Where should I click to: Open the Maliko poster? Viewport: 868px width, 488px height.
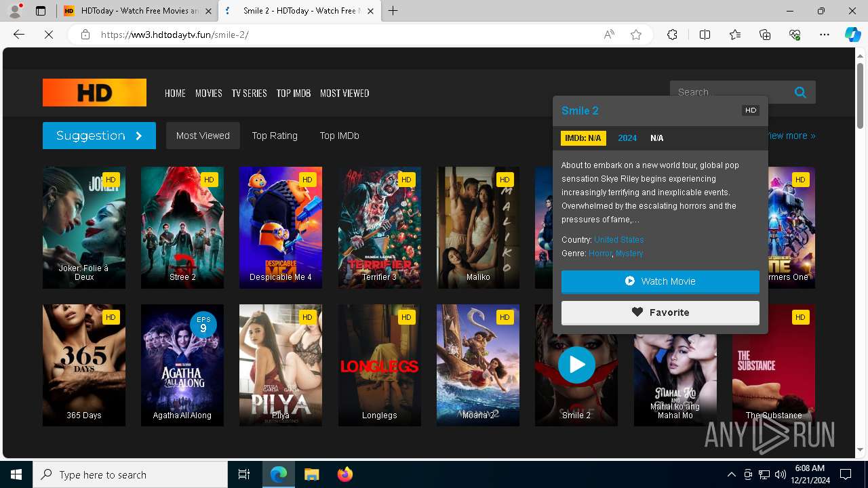[x=478, y=228]
